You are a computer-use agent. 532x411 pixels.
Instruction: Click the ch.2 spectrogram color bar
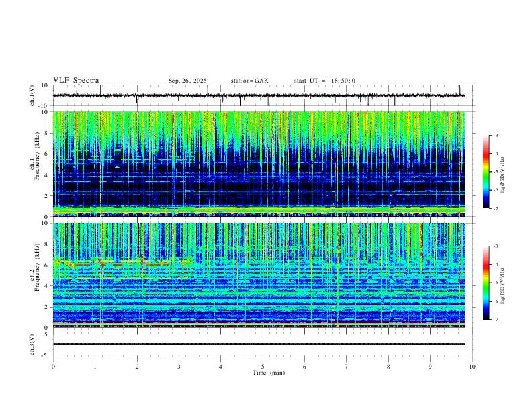tap(486, 283)
